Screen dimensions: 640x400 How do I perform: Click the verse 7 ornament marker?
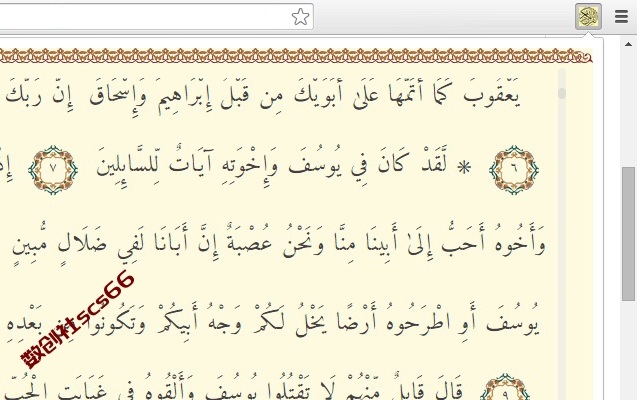tap(53, 169)
